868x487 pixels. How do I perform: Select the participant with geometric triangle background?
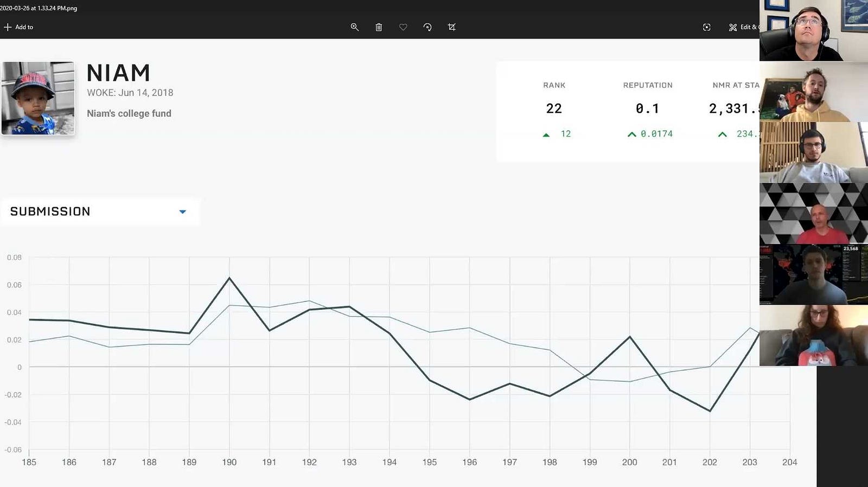click(x=814, y=214)
